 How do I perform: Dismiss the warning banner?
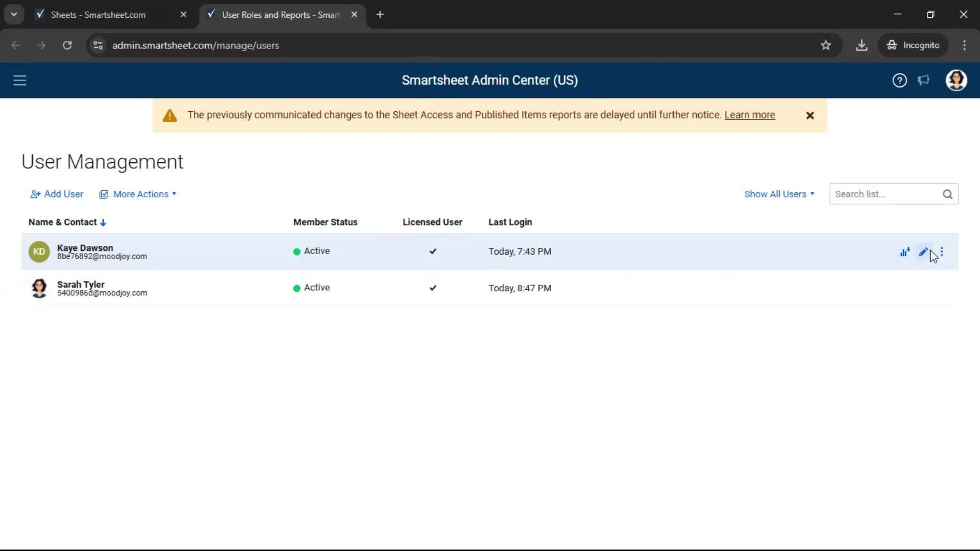[810, 116]
